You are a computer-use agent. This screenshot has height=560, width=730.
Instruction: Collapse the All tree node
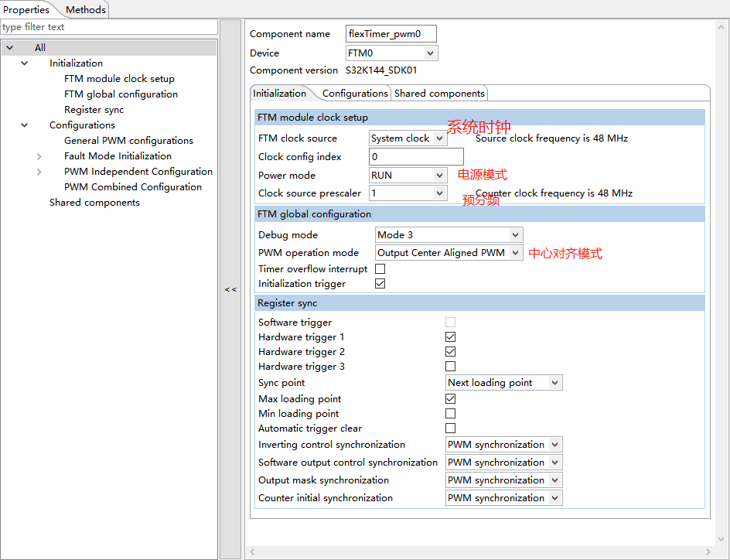(10, 47)
